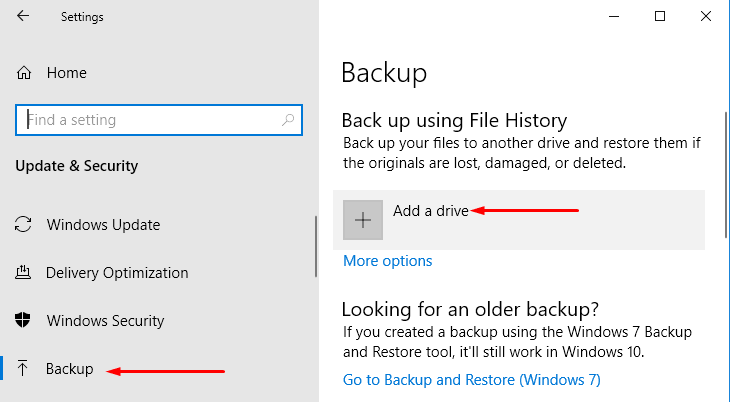The width and height of the screenshot is (730, 402).
Task: Click the Backup page vertical scrollbar
Action: [725, 180]
